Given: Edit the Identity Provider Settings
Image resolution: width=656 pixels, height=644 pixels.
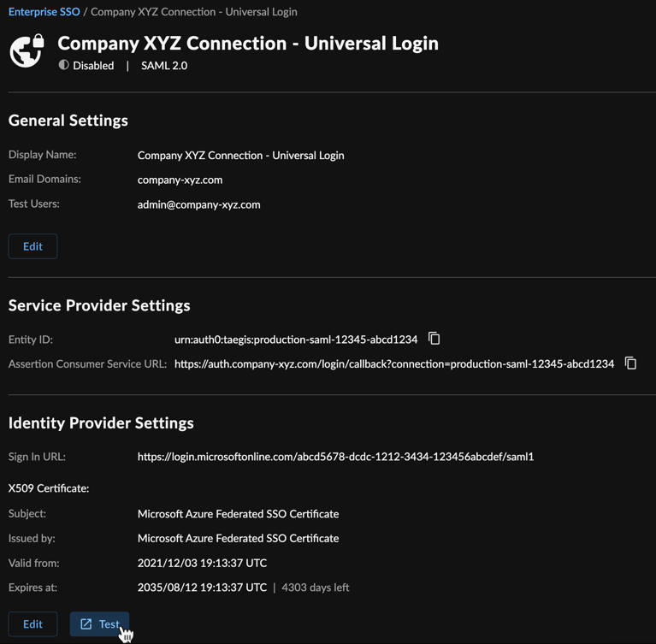Looking at the screenshot, I should click(x=33, y=624).
